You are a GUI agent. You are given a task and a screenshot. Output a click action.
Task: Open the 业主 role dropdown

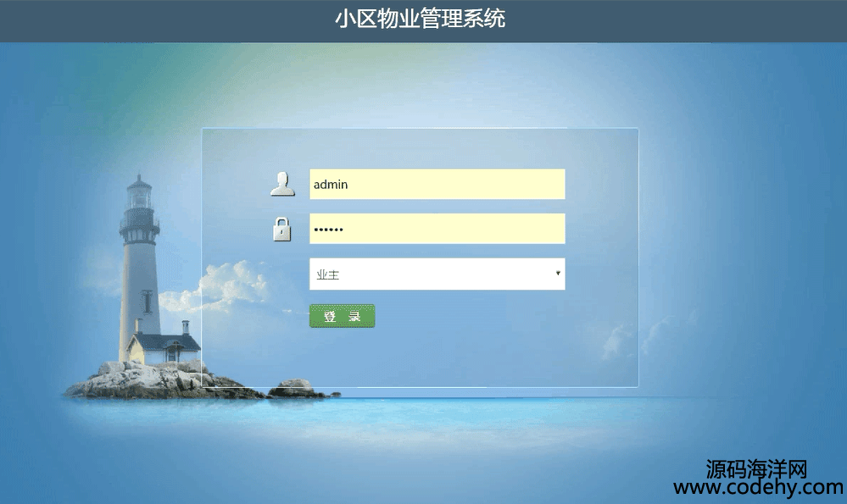pos(437,274)
